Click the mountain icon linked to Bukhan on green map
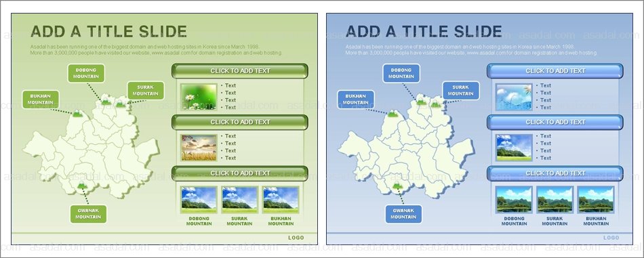Image resolution: width=644 pixels, height=258 pixels. pos(77,114)
